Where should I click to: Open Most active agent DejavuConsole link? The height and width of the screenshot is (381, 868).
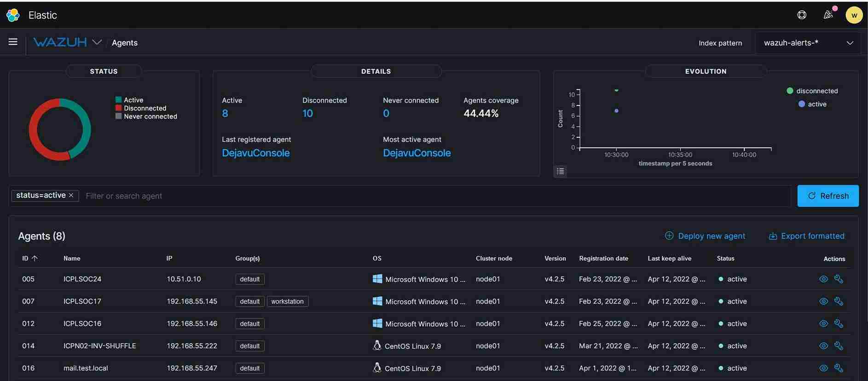417,153
